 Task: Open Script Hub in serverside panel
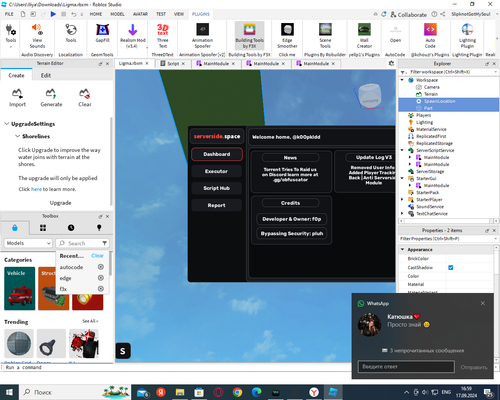click(216, 188)
